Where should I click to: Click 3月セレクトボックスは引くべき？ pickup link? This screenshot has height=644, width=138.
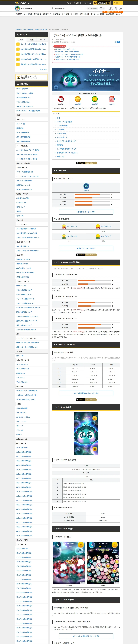click(65, 49)
